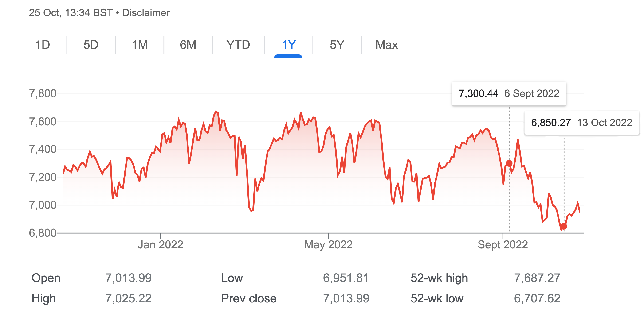
Task: Click the High value 7,025.22
Action: pyautogui.click(x=128, y=298)
